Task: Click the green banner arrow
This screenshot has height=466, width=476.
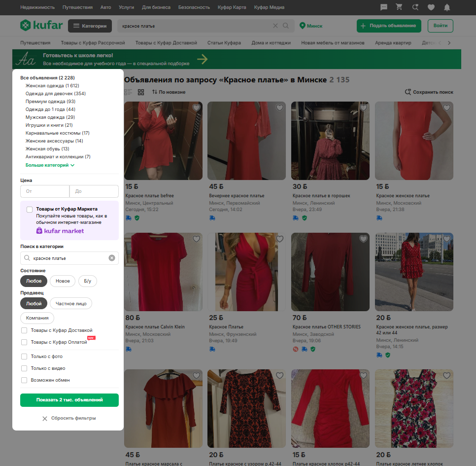Action: click(203, 59)
